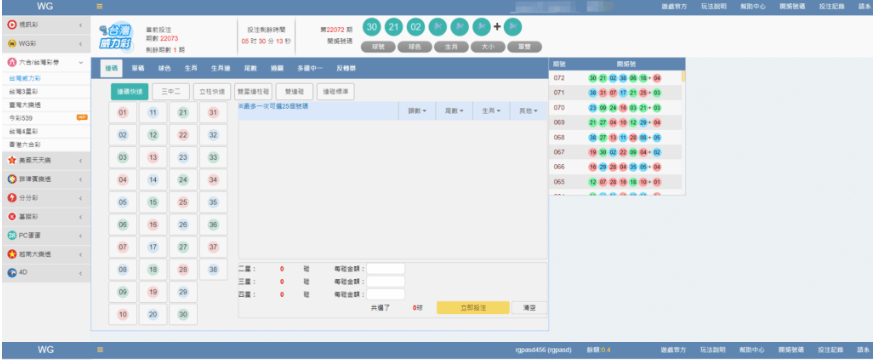Collapse the 六合/台灣彩券 sidebar chevron

coord(80,63)
